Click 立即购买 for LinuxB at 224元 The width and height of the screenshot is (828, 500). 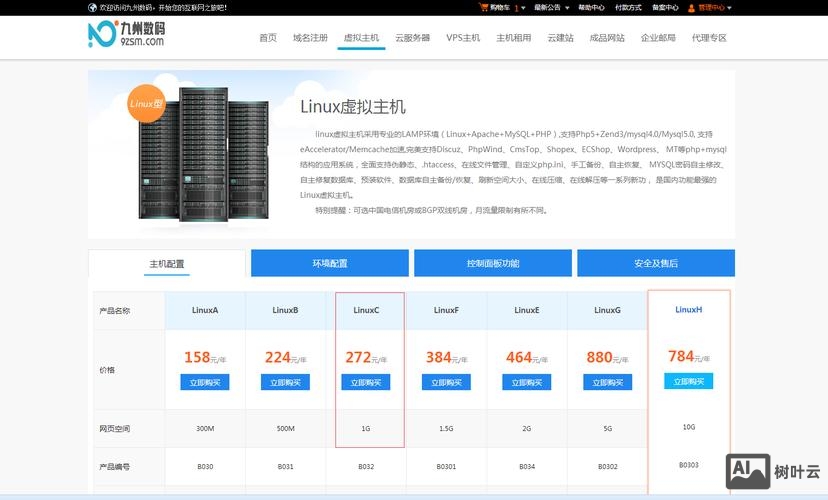coord(285,382)
